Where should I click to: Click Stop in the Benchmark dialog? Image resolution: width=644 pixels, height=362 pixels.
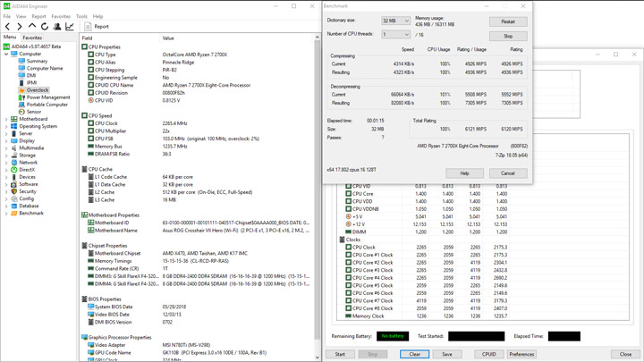coord(508,36)
